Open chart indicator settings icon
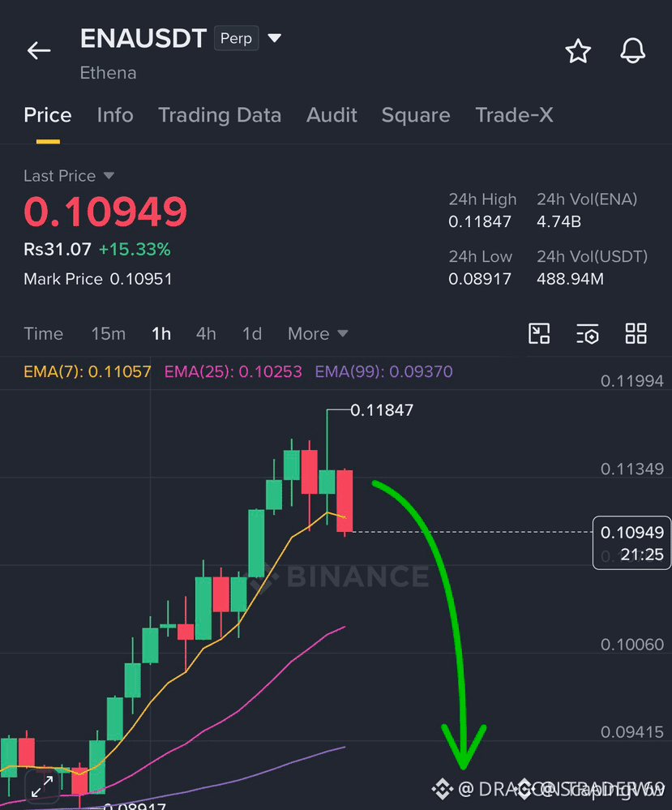Image resolution: width=672 pixels, height=810 pixels. coord(587,334)
